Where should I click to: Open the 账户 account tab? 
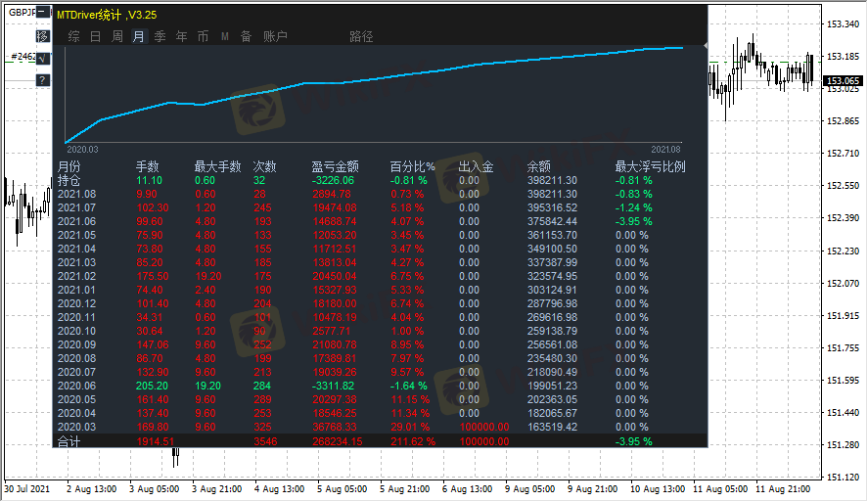point(275,36)
